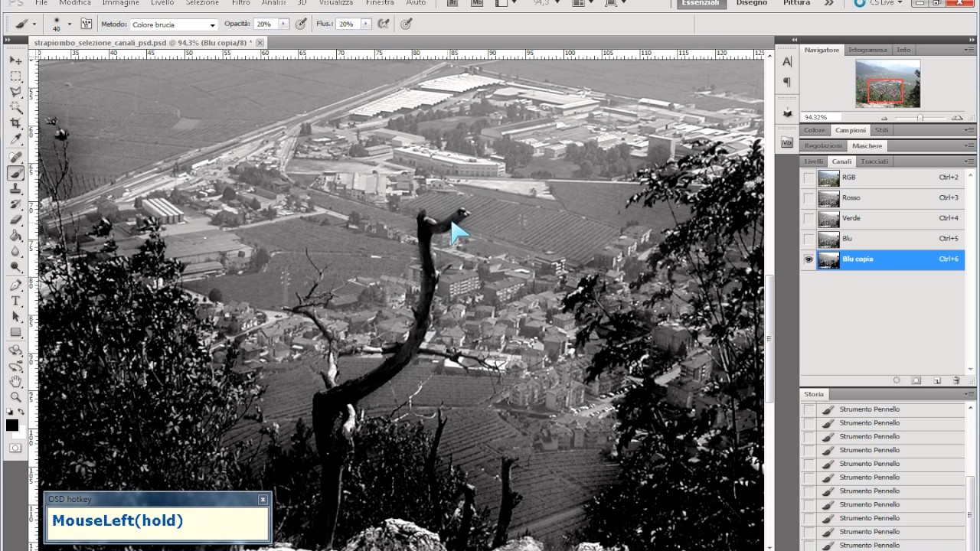
Task: Switch to the Disegno workspace
Action: pyautogui.click(x=752, y=3)
